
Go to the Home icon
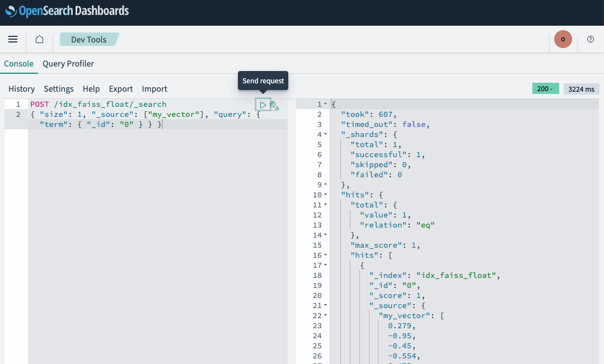[39, 39]
